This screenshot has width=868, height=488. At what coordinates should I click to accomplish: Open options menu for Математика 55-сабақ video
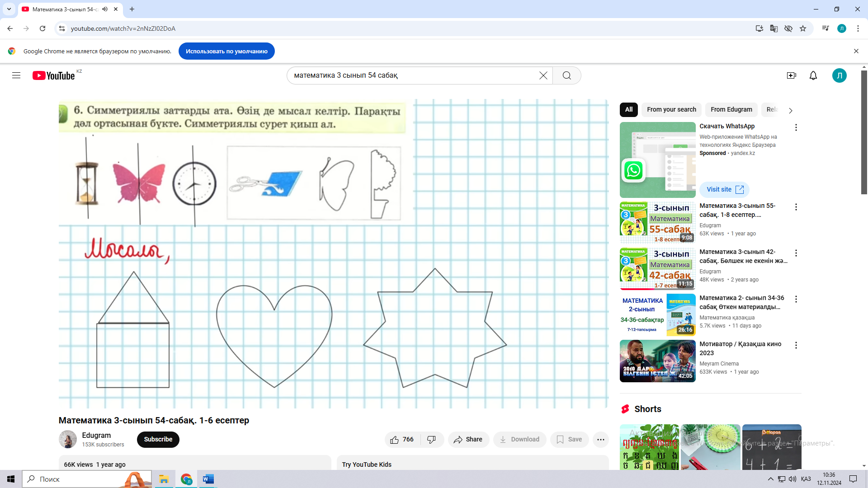[x=796, y=207]
